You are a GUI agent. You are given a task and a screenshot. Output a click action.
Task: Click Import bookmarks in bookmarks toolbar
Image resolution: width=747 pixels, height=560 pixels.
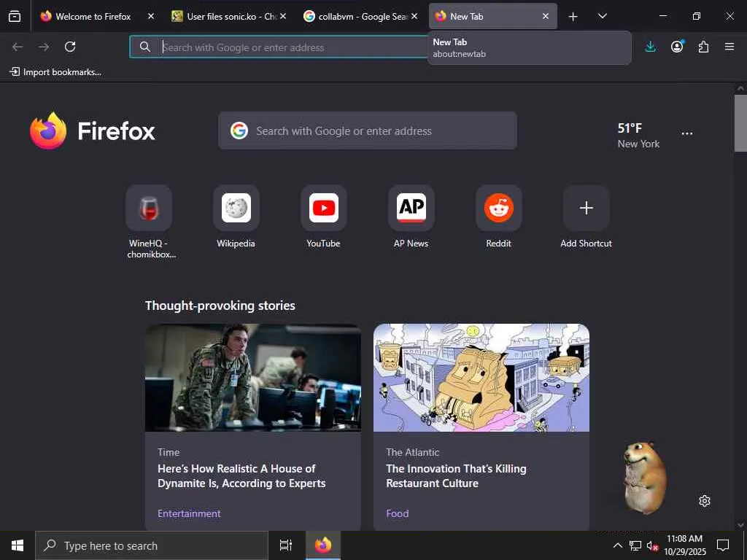[55, 72]
